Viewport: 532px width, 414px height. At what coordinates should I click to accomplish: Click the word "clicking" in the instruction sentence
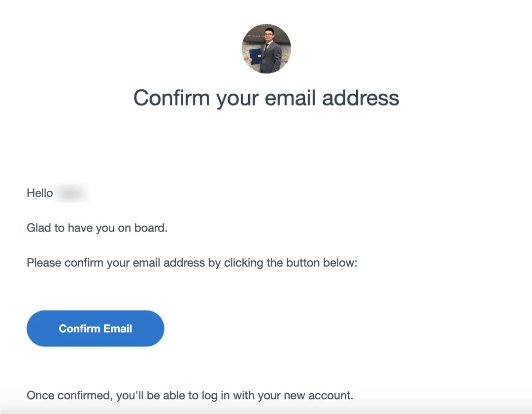pyautogui.click(x=244, y=263)
